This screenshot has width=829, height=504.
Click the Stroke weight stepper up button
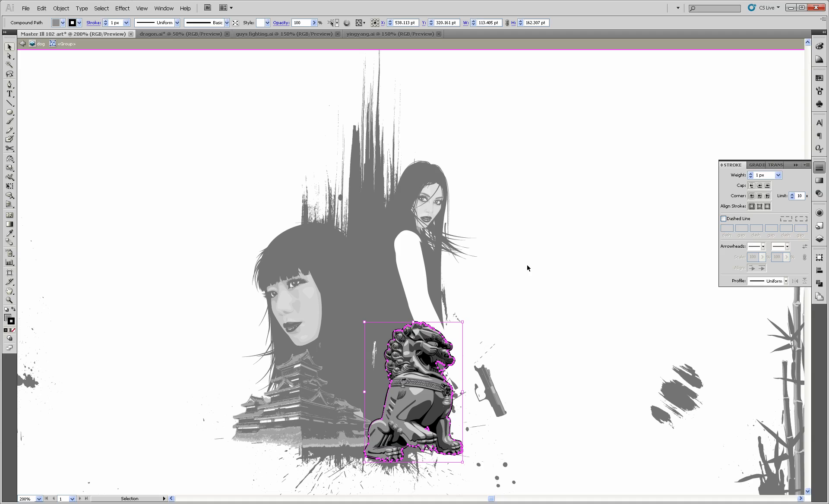[751, 173]
